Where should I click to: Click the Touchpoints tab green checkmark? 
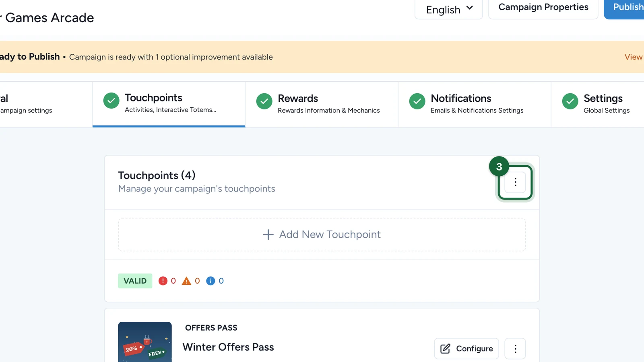click(x=111, y=101)
